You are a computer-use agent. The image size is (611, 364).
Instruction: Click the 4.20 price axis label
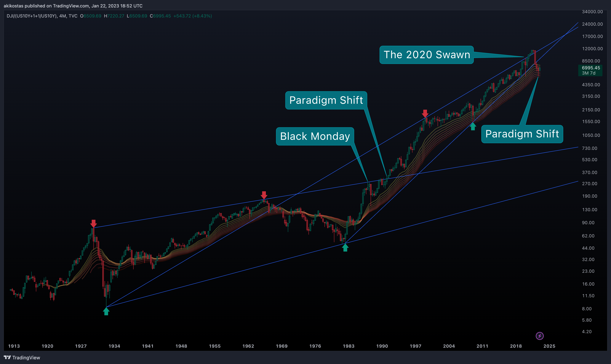tap(587, 332)
